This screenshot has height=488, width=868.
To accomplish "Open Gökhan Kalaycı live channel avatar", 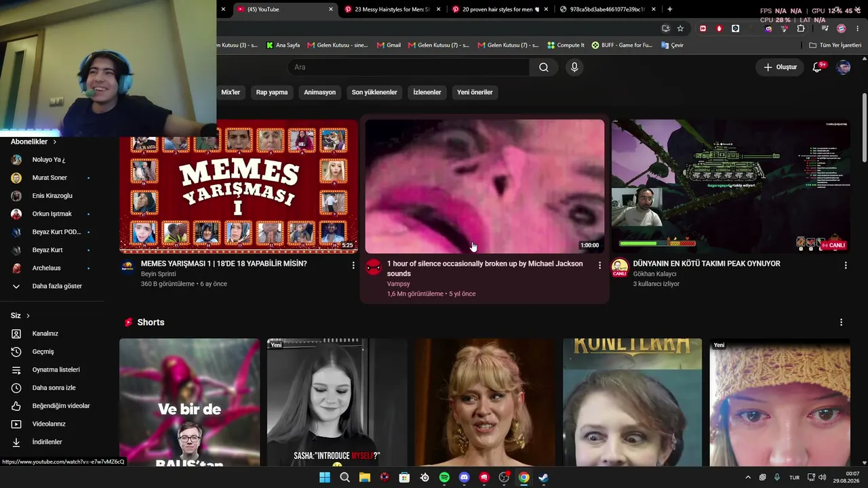I will pyautogui.click(x=620, y=268).
